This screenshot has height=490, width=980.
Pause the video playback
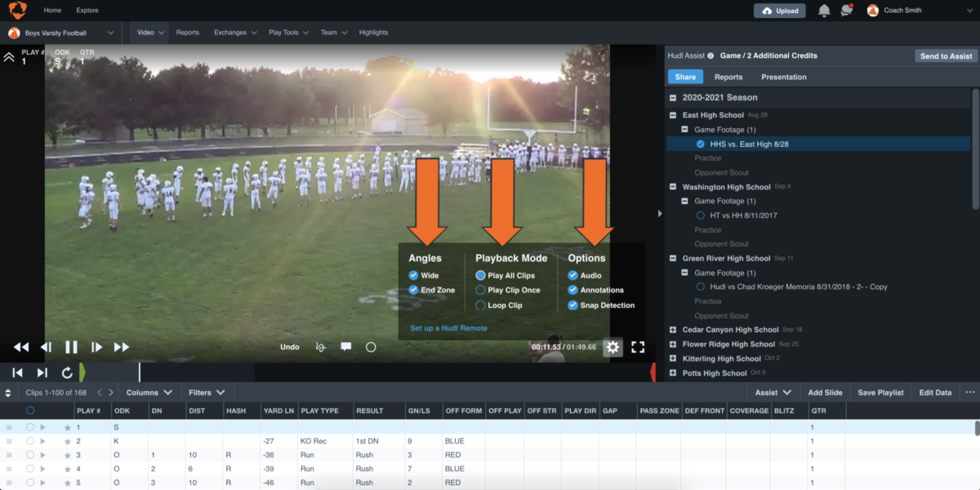[x=72, y=346]
